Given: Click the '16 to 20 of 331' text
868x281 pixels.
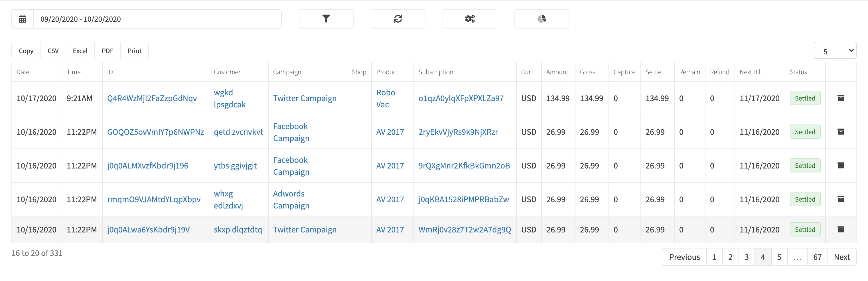Looking at the screenshot, I should (37, 253).
